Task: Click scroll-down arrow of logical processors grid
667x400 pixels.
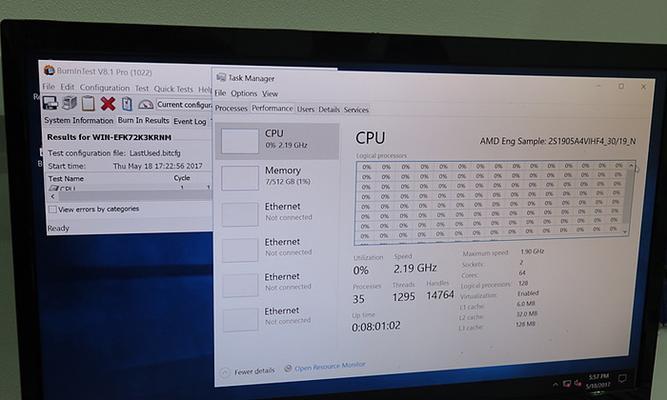Action: 625,232
